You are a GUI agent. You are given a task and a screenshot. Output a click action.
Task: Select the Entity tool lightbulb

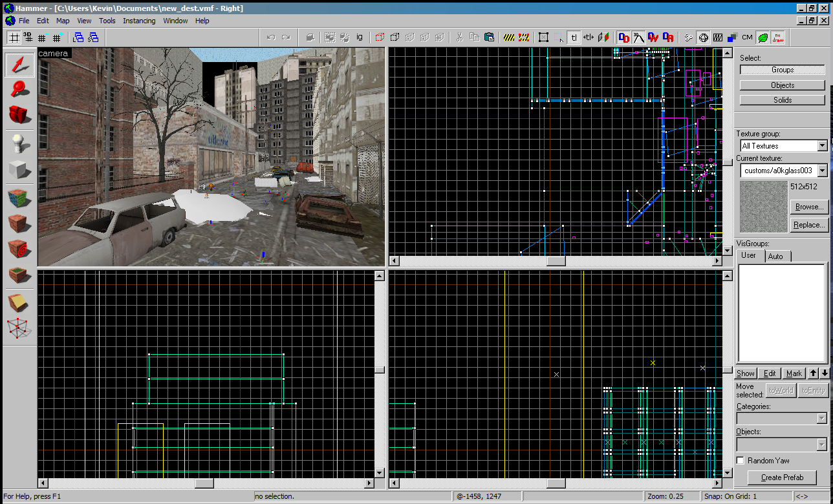[19, 144]
